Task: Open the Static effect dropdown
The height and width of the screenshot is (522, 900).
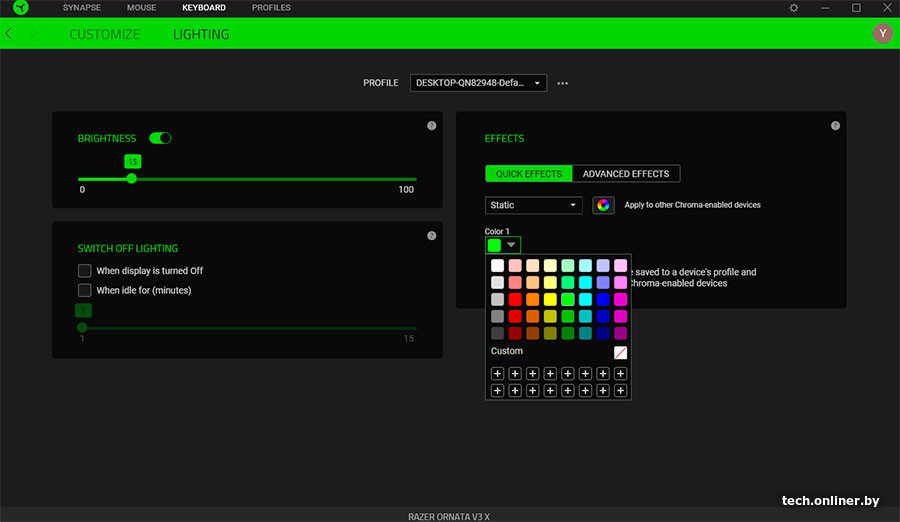Action: click(533, 205)
